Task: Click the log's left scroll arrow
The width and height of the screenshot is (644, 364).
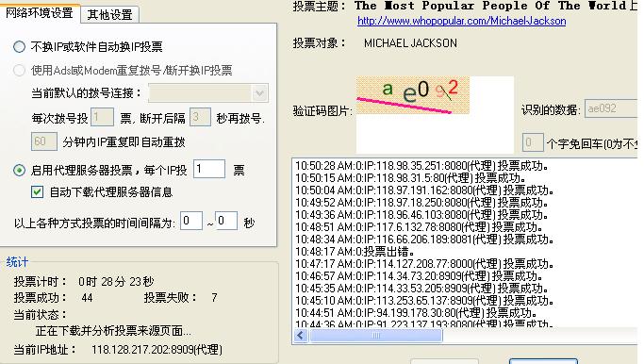Action: [x=300, y=336]
